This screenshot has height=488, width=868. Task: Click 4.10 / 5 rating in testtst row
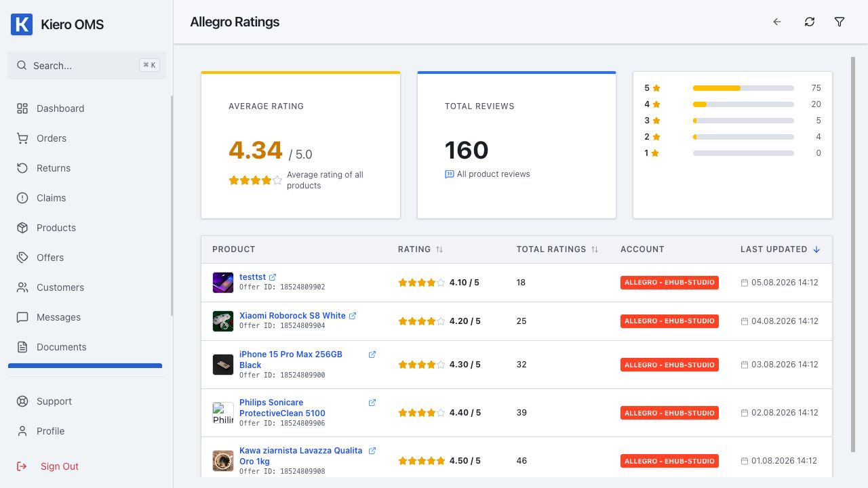465,283
